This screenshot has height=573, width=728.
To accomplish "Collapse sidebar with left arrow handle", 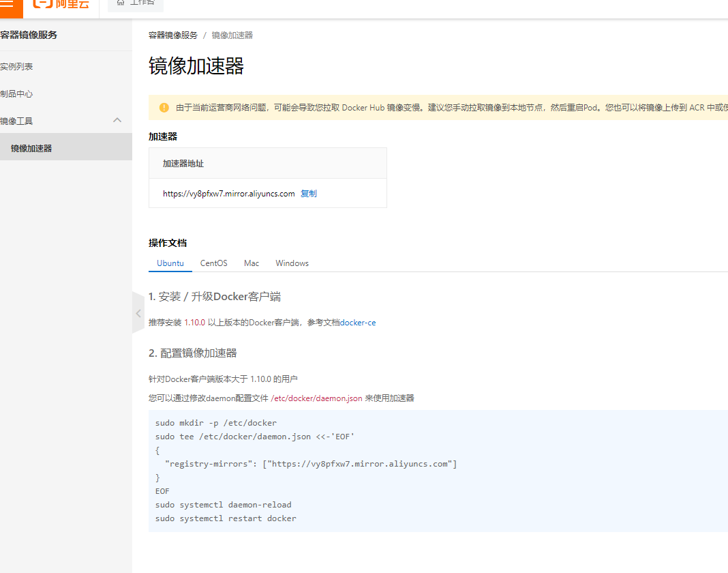I will (x=138, y=313).
